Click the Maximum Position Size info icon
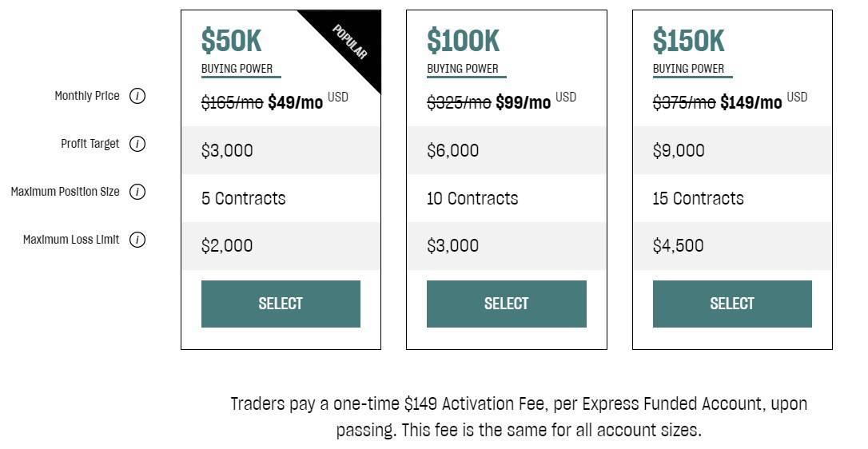 pos(137,193)
